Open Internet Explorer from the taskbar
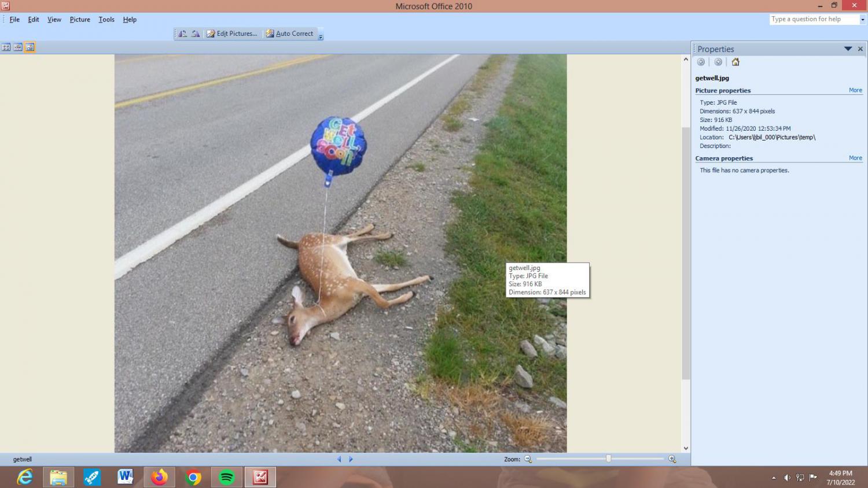Screen dimensions: 868x488 coord(25,477)
